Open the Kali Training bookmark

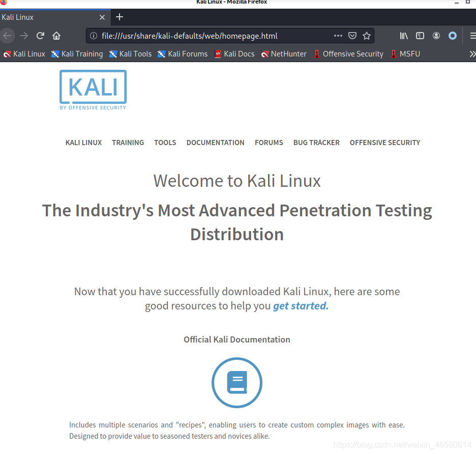[77, 54]
